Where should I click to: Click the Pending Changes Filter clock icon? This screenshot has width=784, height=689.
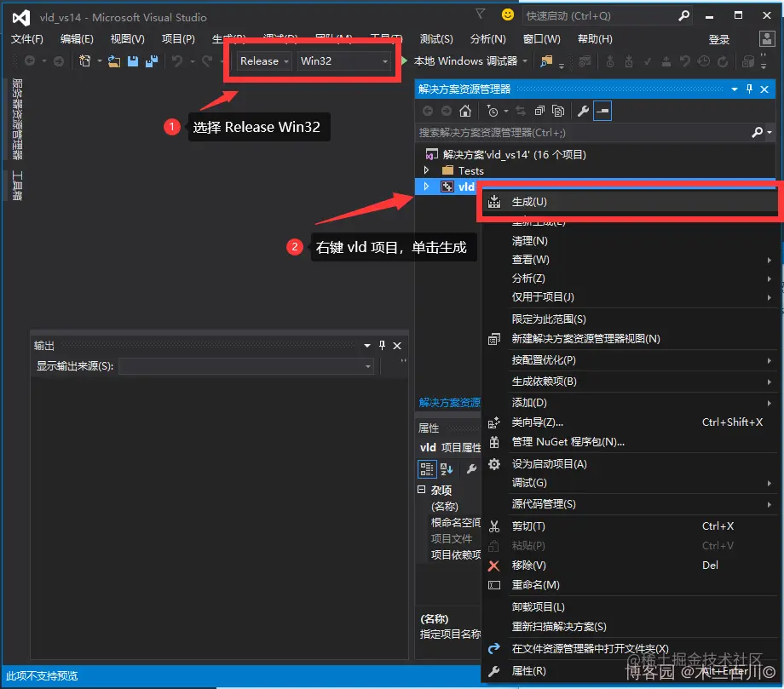click(x=493, y=111)
